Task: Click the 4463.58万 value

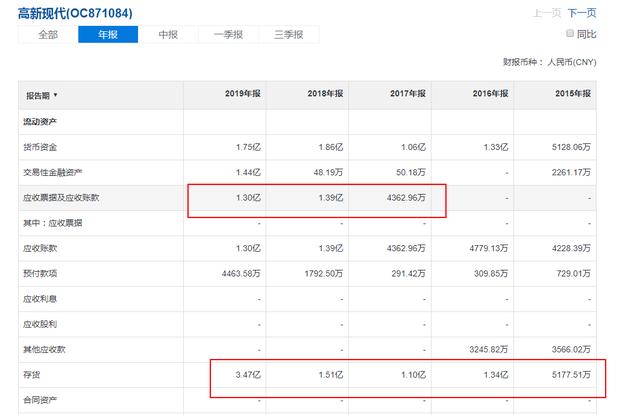Action: [241, 273]
